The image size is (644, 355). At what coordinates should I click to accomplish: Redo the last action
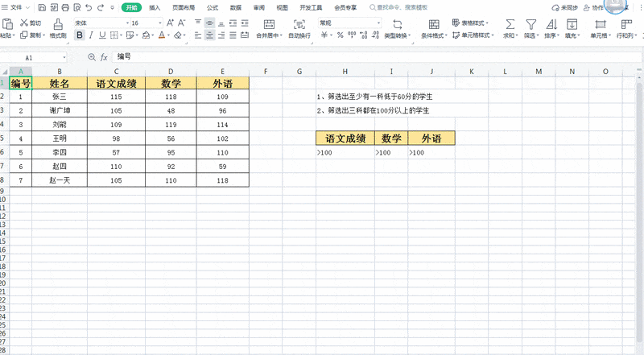(101, 7)
